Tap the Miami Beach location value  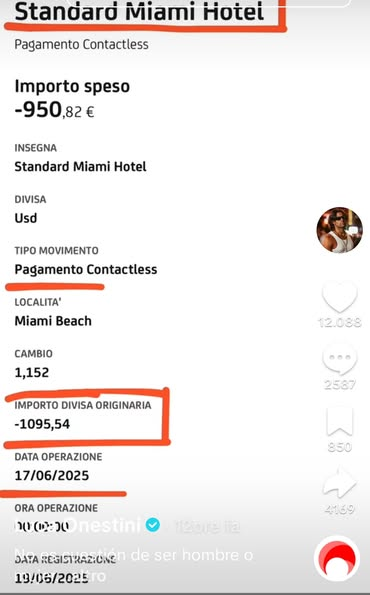pos(53,321)
